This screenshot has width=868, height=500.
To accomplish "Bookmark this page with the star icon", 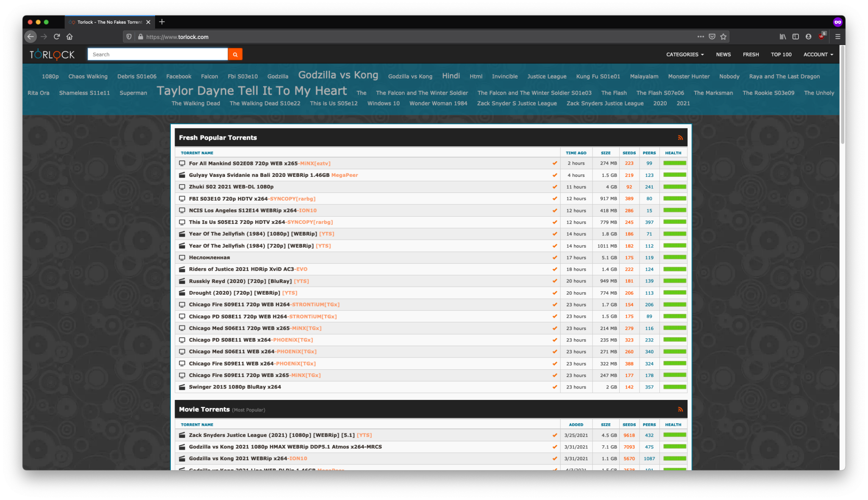I will pos(723,37).
